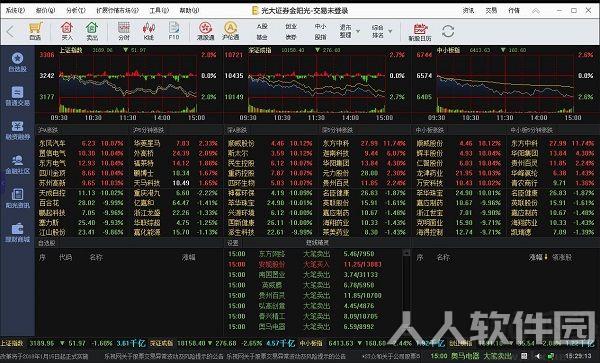
Task: Switch to the 交易 tab at top right
Action: click(x=491, y=11)
